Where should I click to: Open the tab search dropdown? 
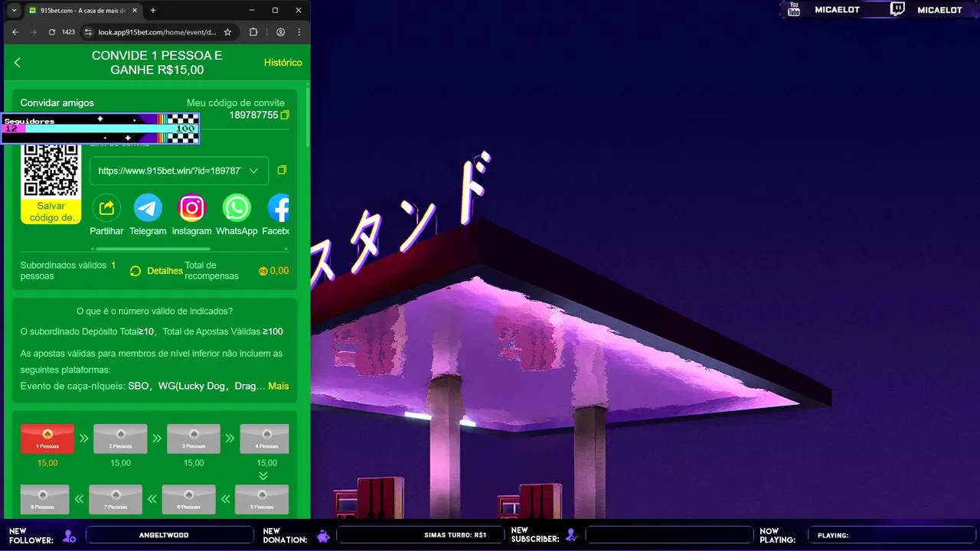(x=13, y=11)
